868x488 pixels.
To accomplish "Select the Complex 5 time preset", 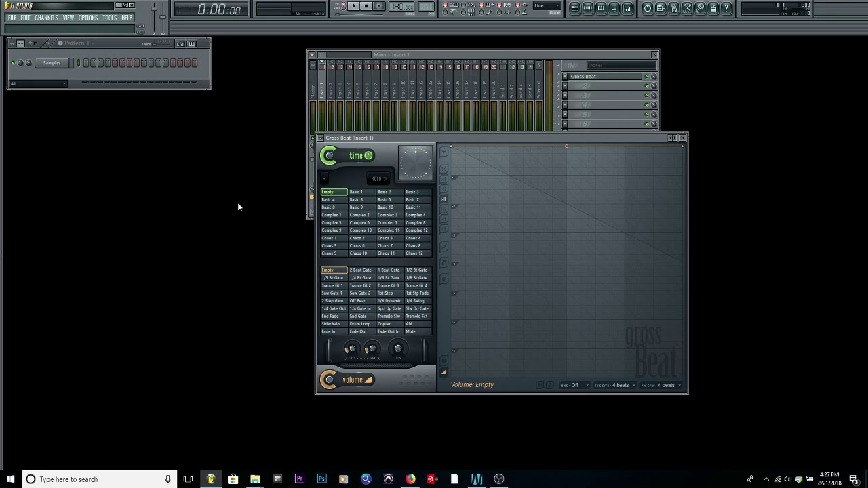I will tap(332, 223).
